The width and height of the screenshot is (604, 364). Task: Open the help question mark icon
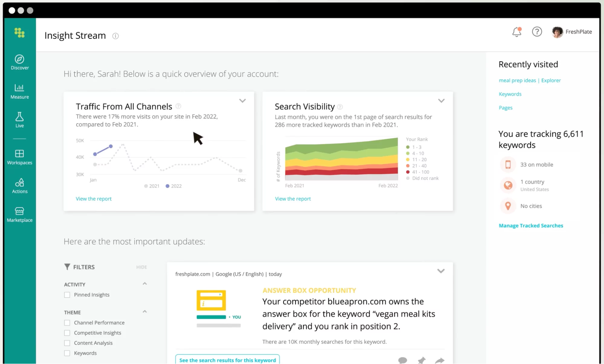pos(537,32)
